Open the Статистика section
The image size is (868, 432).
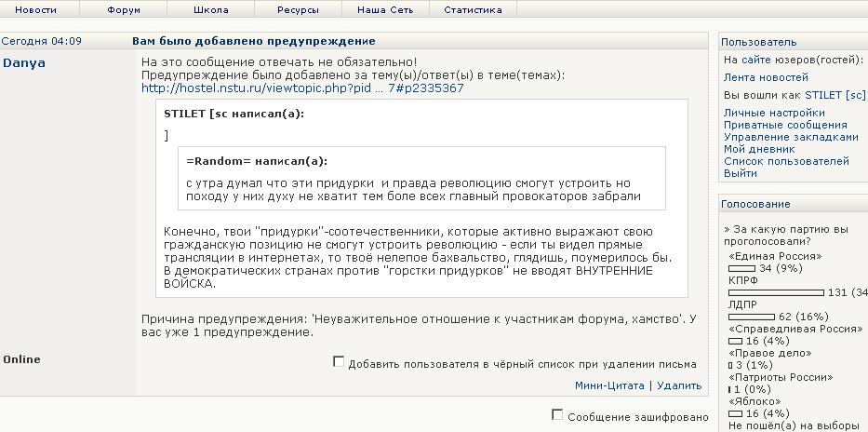[473, 10]
